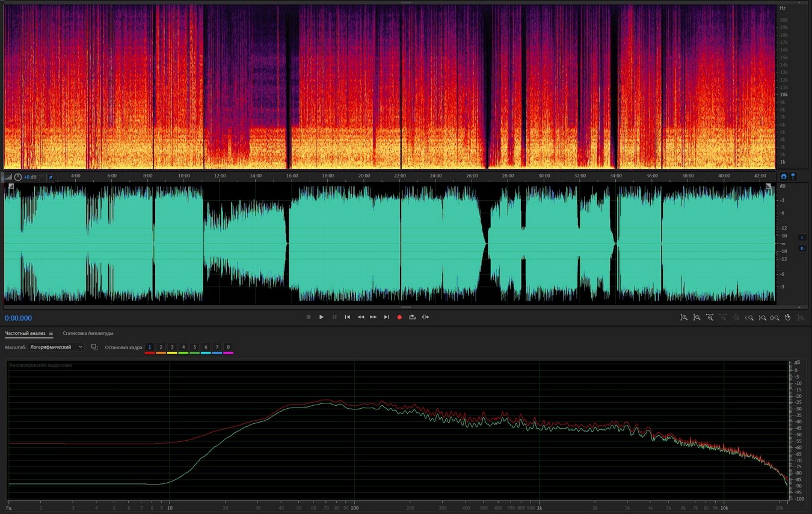
Task: Toggle the snapping magnet icon above the dB scale
Action: click(783, 176)
